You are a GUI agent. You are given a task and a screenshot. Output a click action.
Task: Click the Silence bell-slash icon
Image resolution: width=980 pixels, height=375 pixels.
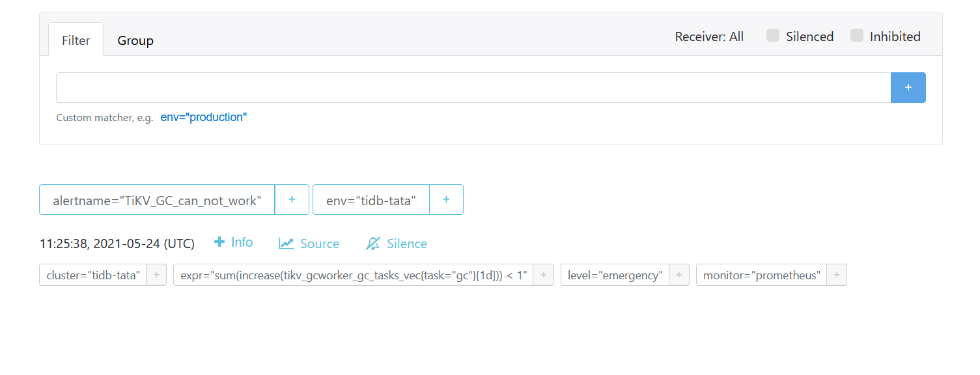click(373, 243)
